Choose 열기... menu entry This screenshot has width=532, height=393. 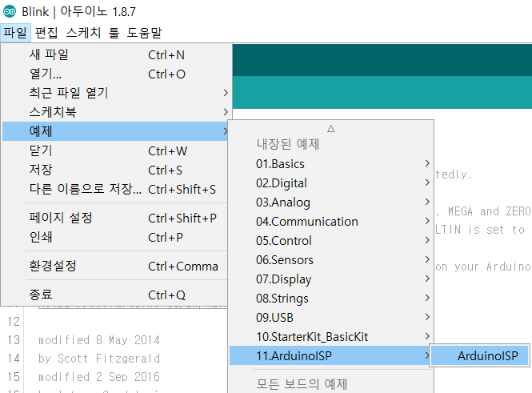tap(114, 74)
